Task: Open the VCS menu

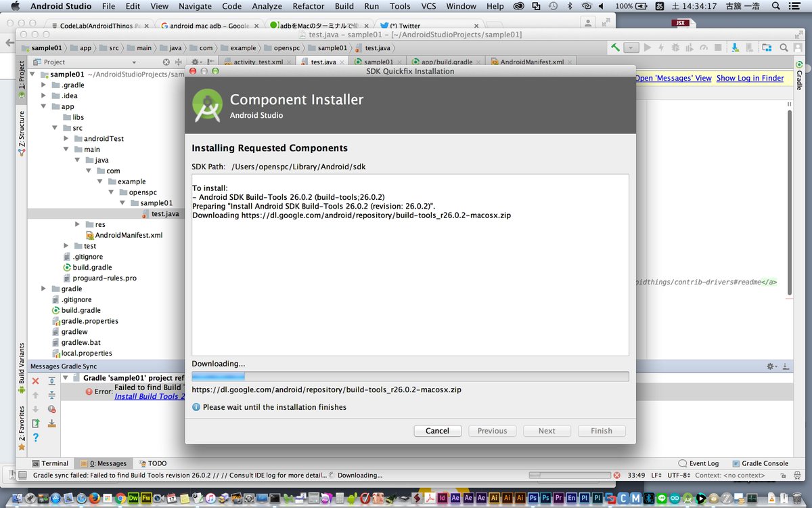Action: (x=428, y=6)
